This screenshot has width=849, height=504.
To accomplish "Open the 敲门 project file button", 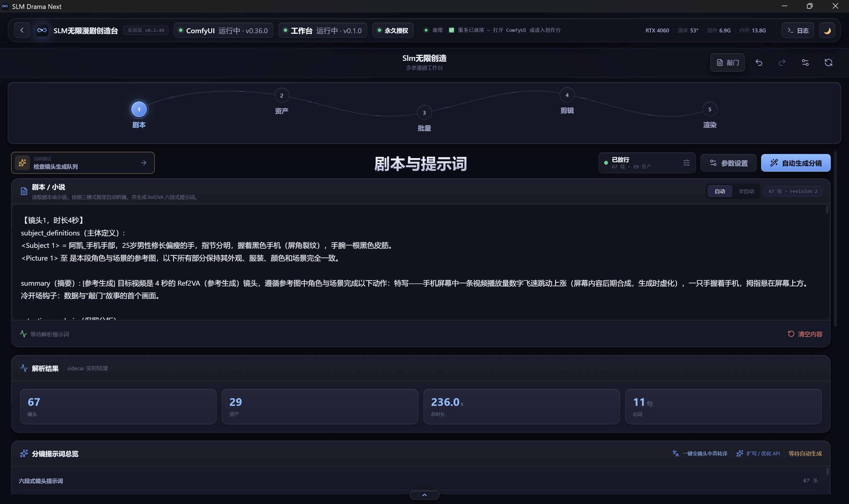I will click(727, 63).
